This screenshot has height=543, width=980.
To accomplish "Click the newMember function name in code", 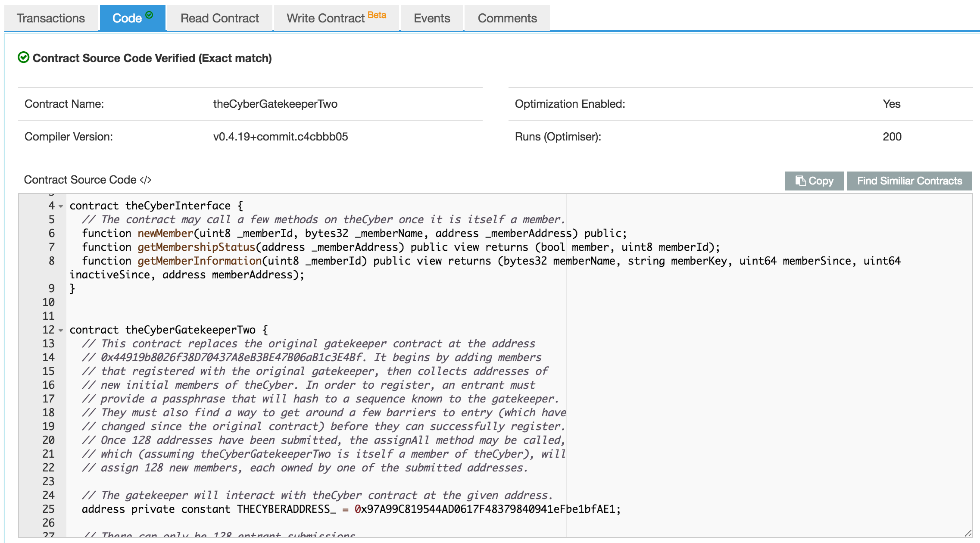I will pyautogui.click(x=165, y=233).
